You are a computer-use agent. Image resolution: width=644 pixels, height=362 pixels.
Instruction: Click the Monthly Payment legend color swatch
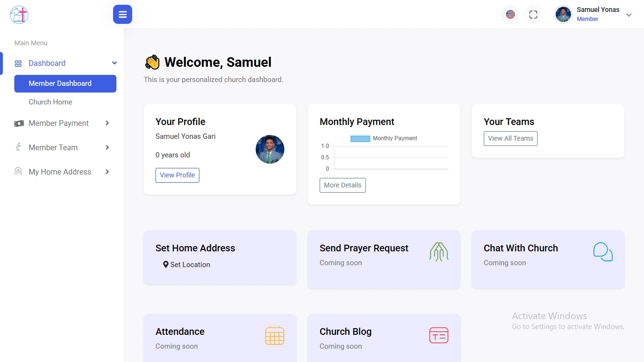(x=359, y=138)
